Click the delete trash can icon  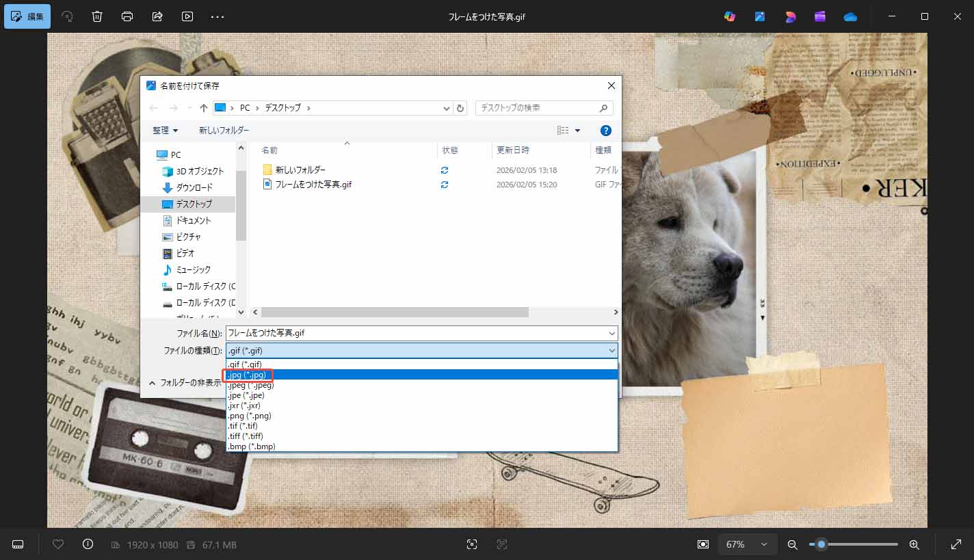97,16
